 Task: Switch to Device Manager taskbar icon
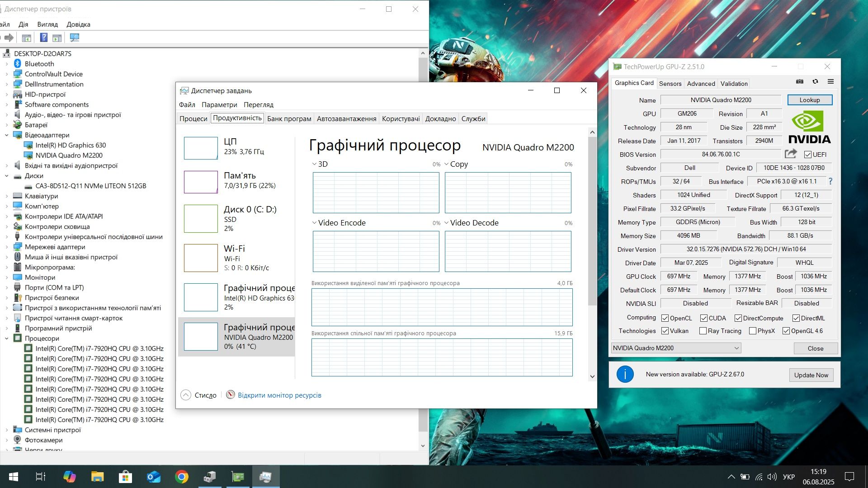pyautogui.click(x=210, y=477)
